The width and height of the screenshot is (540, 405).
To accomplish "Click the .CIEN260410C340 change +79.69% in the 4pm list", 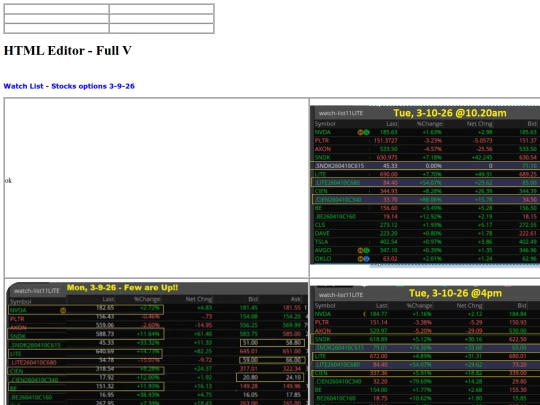I will click(x=419, y=382).
